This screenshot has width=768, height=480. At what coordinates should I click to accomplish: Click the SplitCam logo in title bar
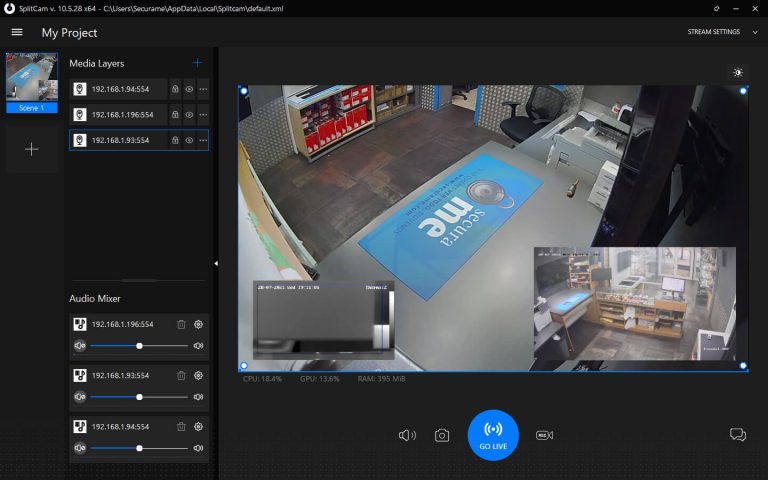click(x=9, y=8)
